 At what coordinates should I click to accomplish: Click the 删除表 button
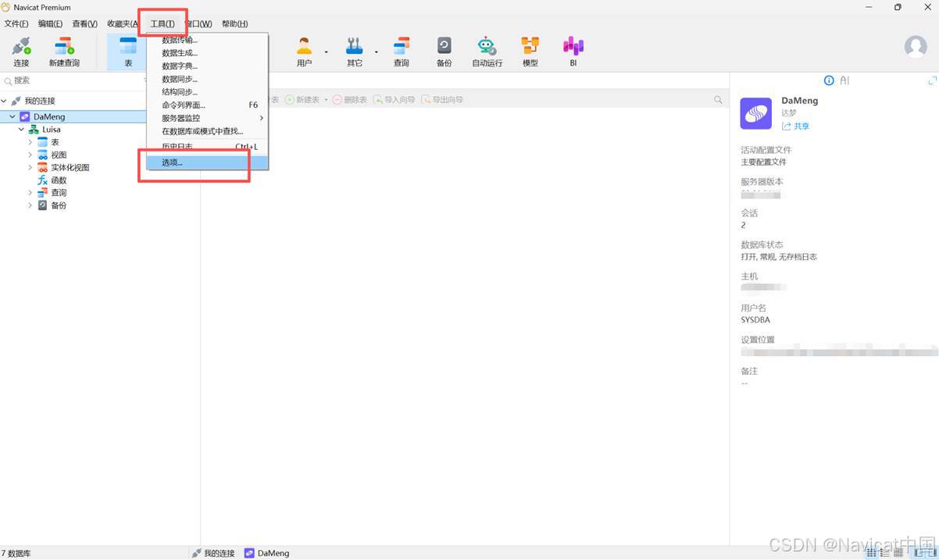click(x=350, y=100)
